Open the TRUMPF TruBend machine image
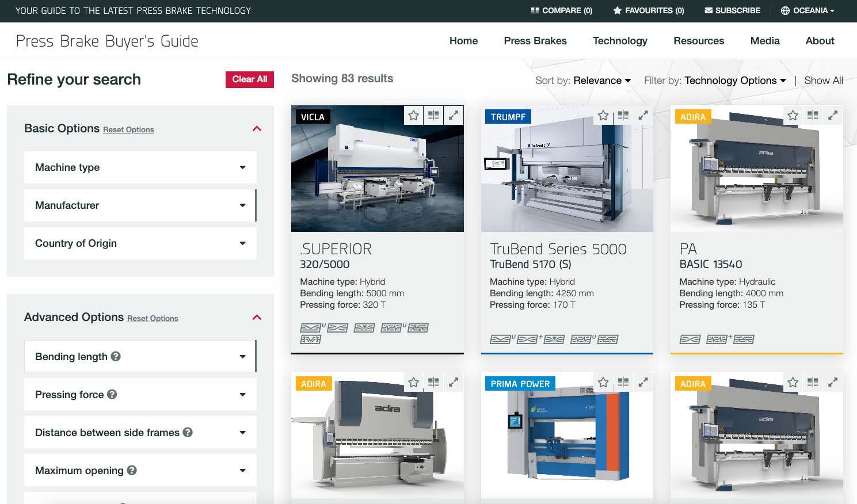857x504 pixels. click(567, 169)
